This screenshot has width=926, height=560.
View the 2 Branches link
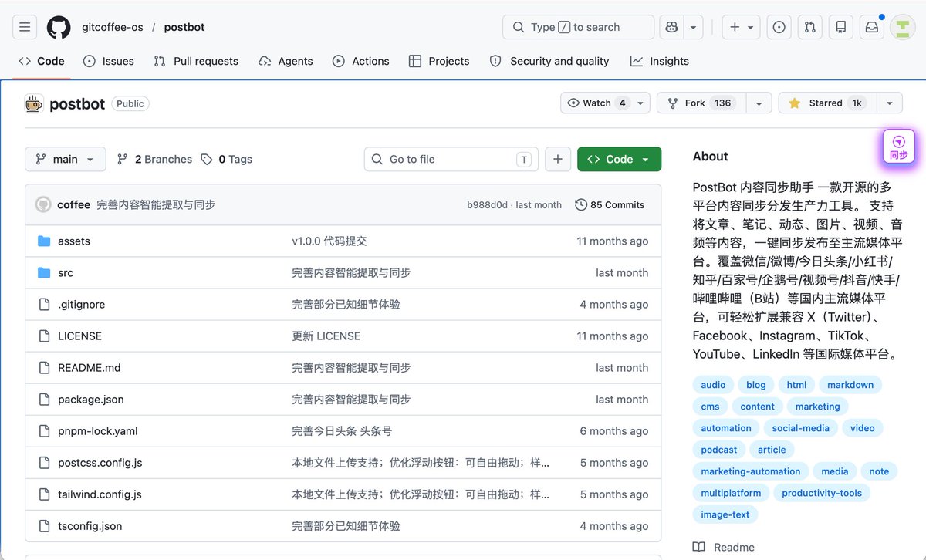tap(154, 159)
